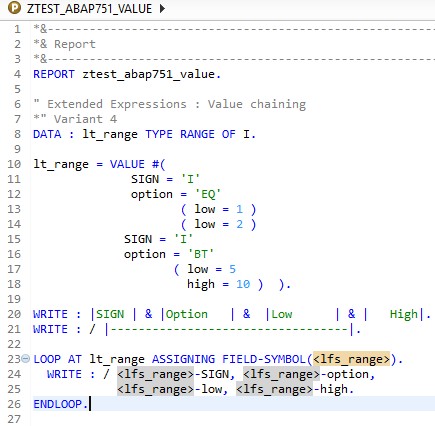Viewport: 435px width, 426px height.
Task: Click line number 20 in the gutter
Action: pyautogui.click(x=14, y=314)
